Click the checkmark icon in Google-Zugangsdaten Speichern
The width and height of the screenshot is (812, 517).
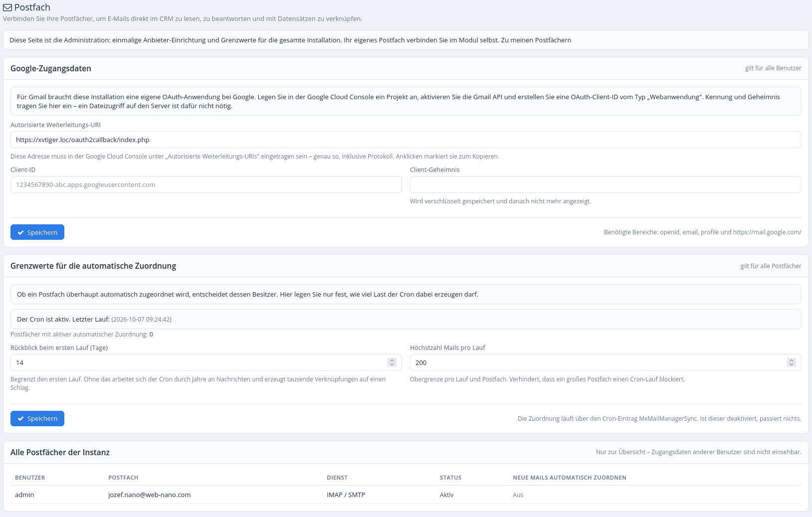21,233
